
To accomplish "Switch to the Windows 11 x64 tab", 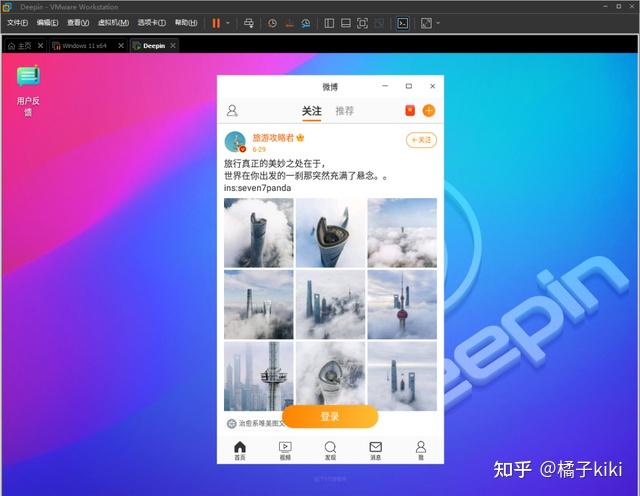I will (80, 46).
